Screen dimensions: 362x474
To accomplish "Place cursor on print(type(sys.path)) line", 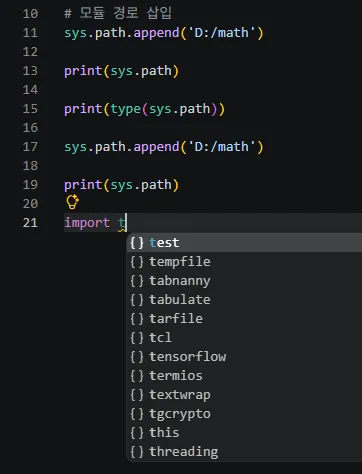I will (x=144, y=109).
